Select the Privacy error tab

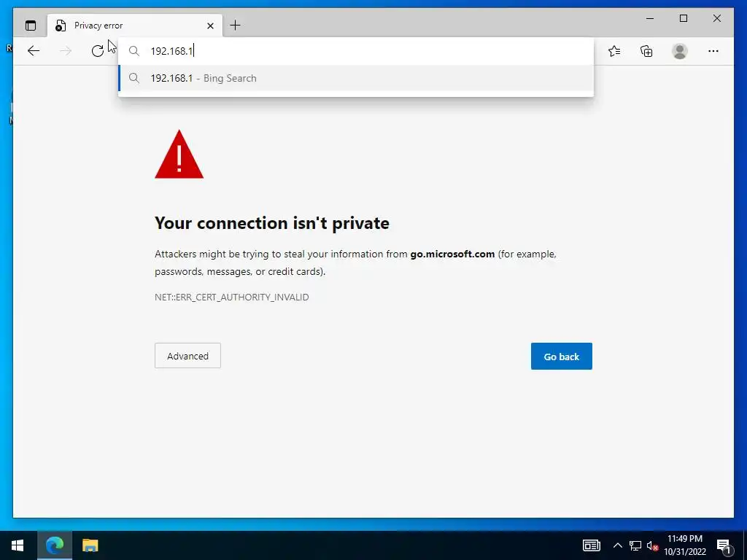click(135, 26)
